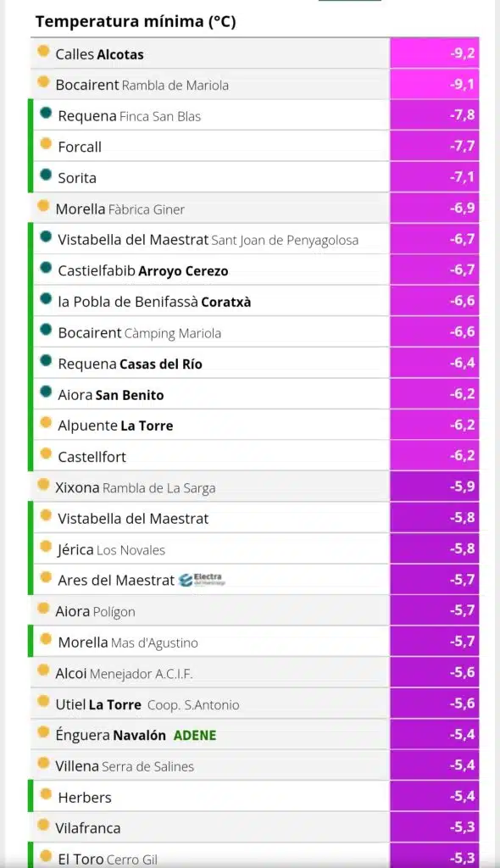
Task: Click the orange dot beside Xixona Rambla de La Sarga
Action: pos(43,486)
